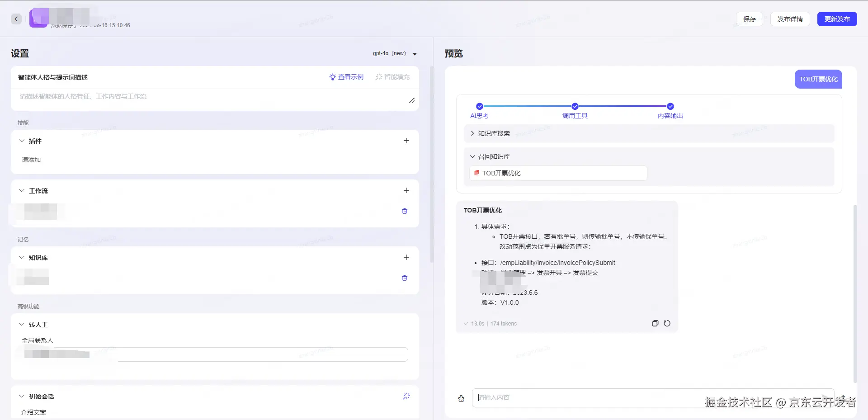Image resolution: width=868 pixels, height=420 pixels.
Task: Click the clear conversation broom icon
Action: pyautogui.click(x=461, y=398)
